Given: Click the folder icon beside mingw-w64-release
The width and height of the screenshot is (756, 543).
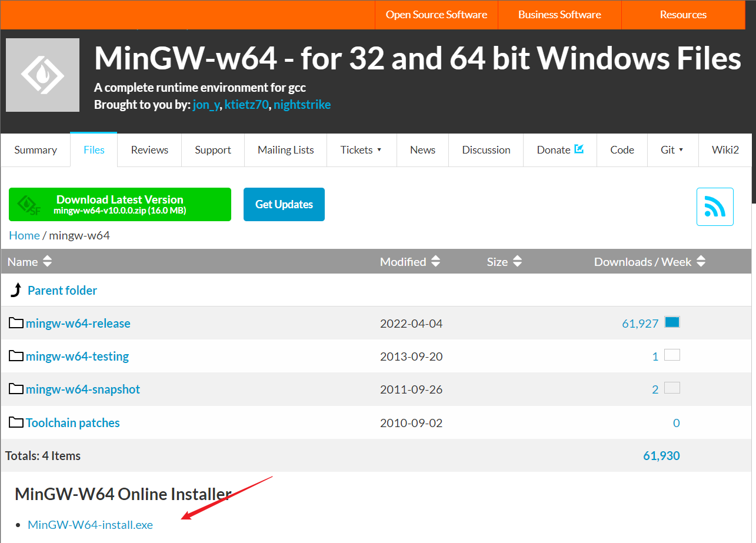Looking at the screenshot, I should point(16,323).
